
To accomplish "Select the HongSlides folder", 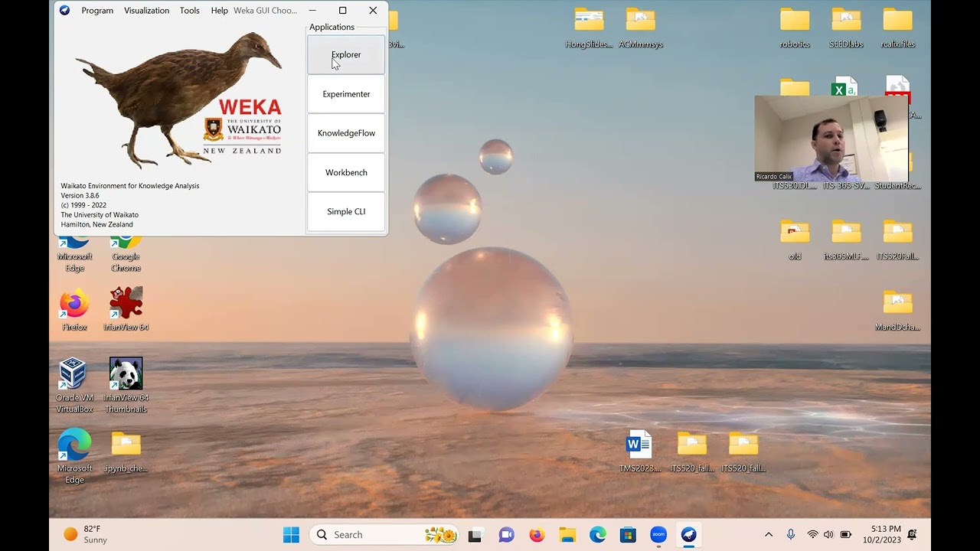I will coord(589,28).
